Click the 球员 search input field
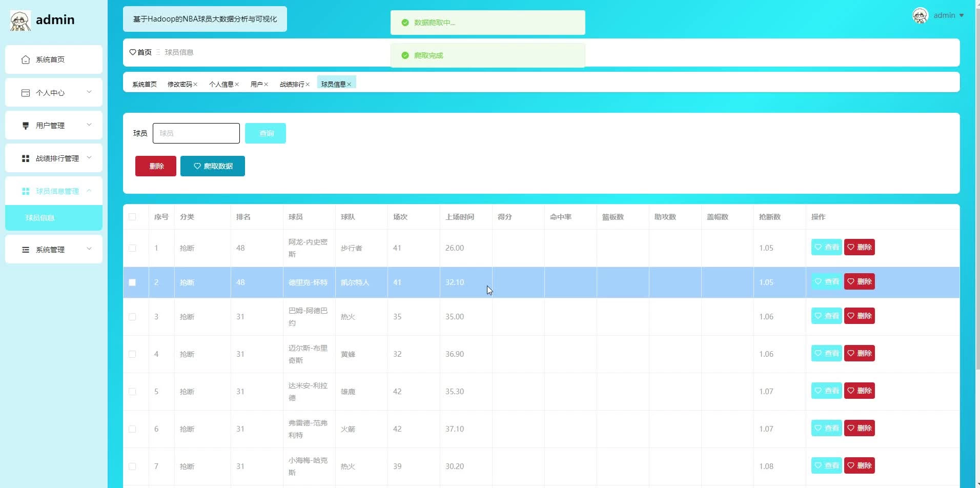Screen dimensions: 980x488 (196, 133)
